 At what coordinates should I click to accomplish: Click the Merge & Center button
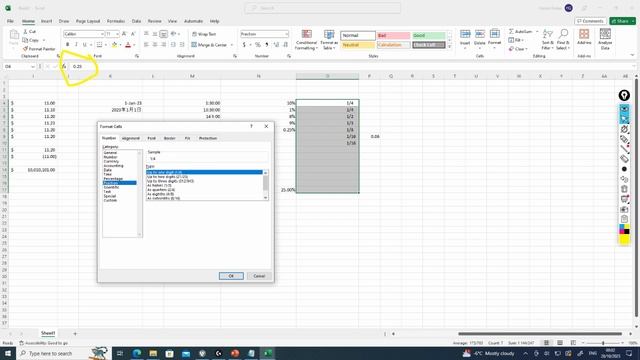[x=209, y=45]
